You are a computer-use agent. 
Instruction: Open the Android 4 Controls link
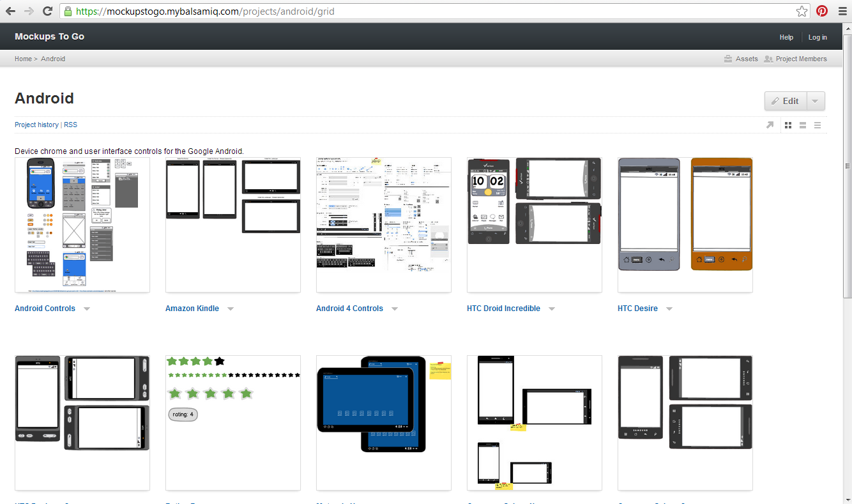[x=349, y=309]
